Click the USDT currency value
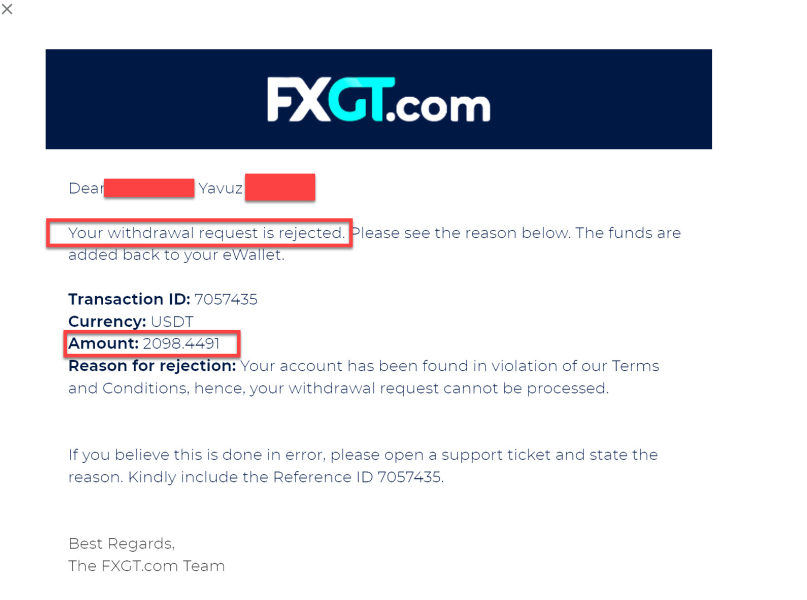807x600 pixels. click(x=174, y=322)
